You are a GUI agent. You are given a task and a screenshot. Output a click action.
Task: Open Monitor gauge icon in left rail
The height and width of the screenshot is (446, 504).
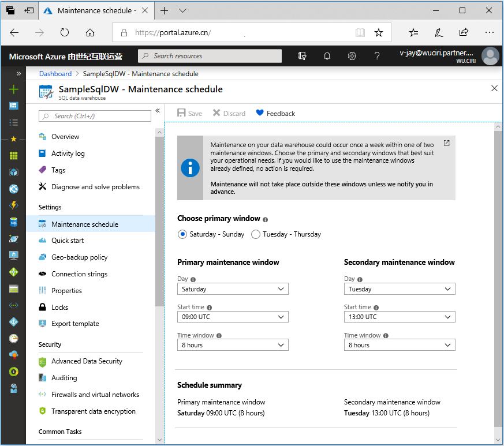coord(13,338)
